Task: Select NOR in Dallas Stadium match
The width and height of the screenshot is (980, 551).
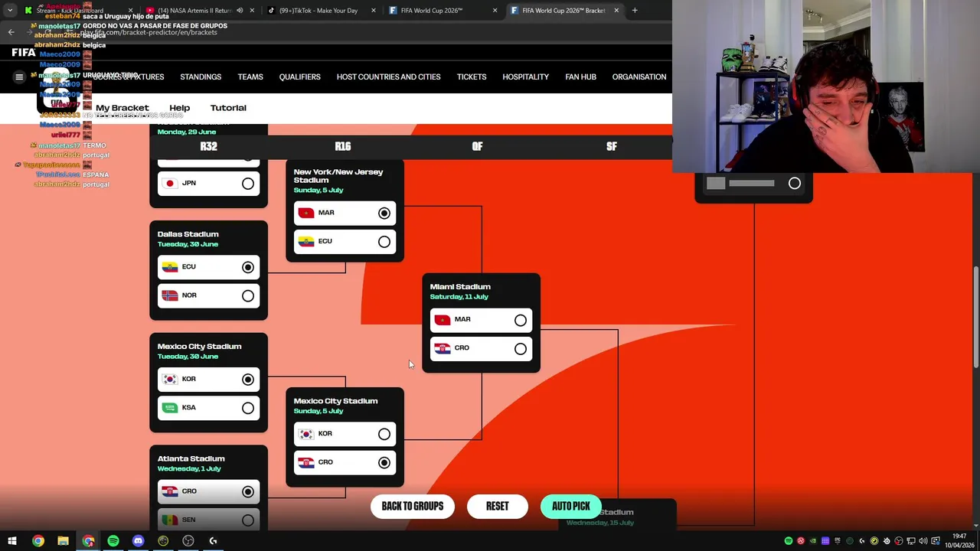Action: click(248, 296)
